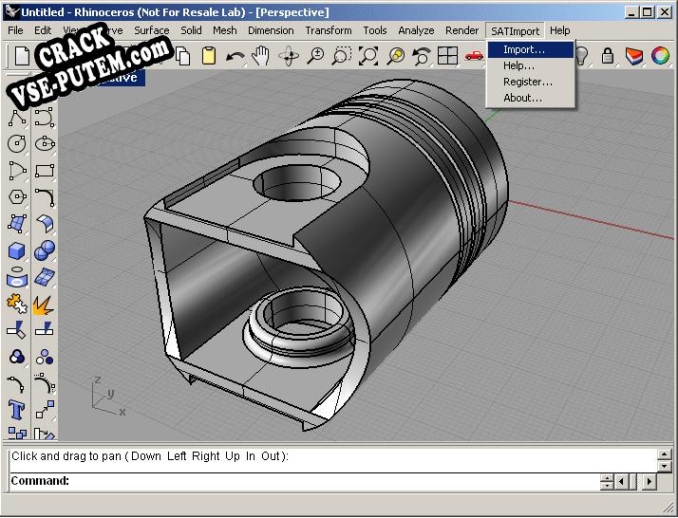This screenshot has height=518, width=678.
Task: Click the Rotate view icon
Action: (288, 56)
